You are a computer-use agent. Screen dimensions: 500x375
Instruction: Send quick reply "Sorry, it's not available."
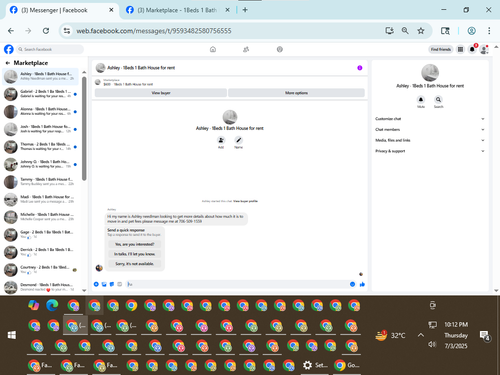coord(134,264)
